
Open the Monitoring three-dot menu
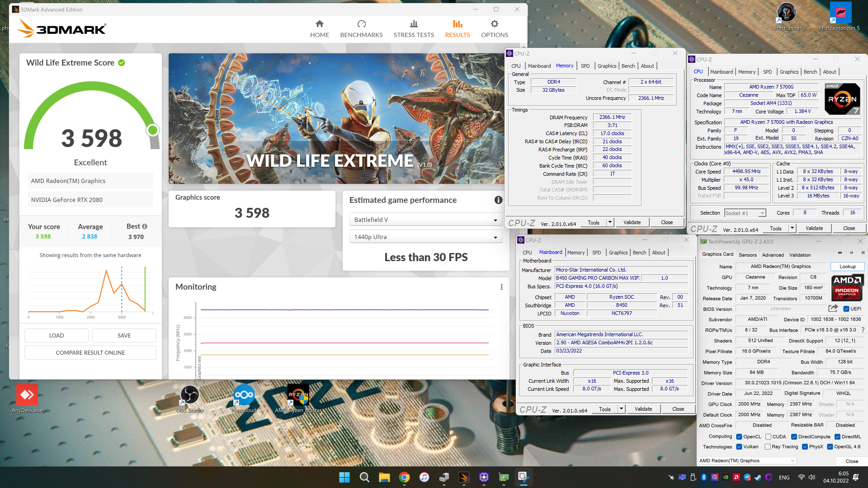coord(501,287)
